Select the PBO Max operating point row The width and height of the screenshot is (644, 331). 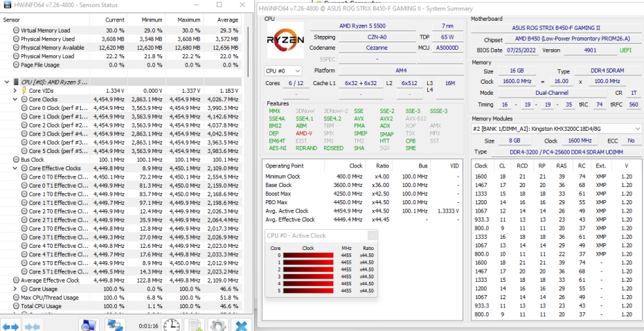click(362, 202)
